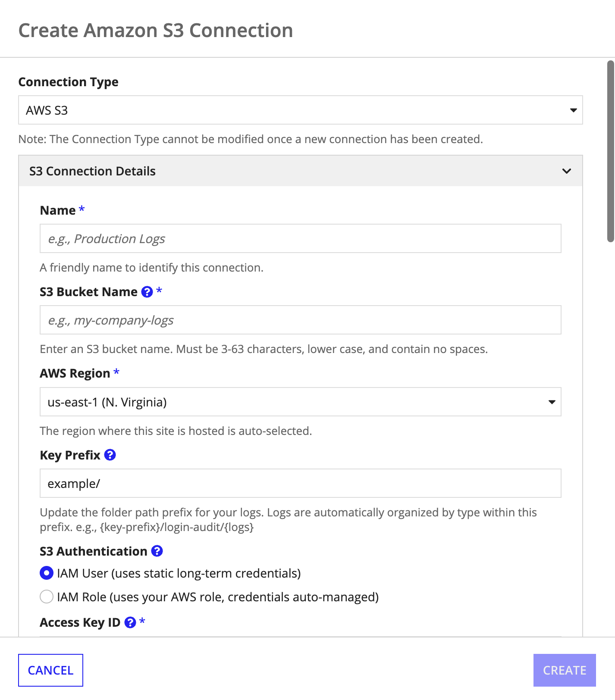
Task: Click the auto-selected region hint text
Action: point(176,431)
